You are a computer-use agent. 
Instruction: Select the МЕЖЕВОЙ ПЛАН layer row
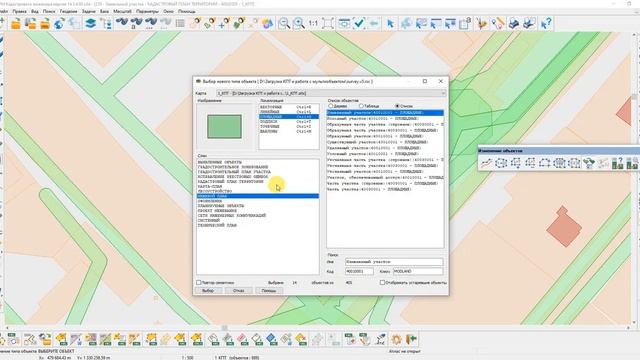258,196
